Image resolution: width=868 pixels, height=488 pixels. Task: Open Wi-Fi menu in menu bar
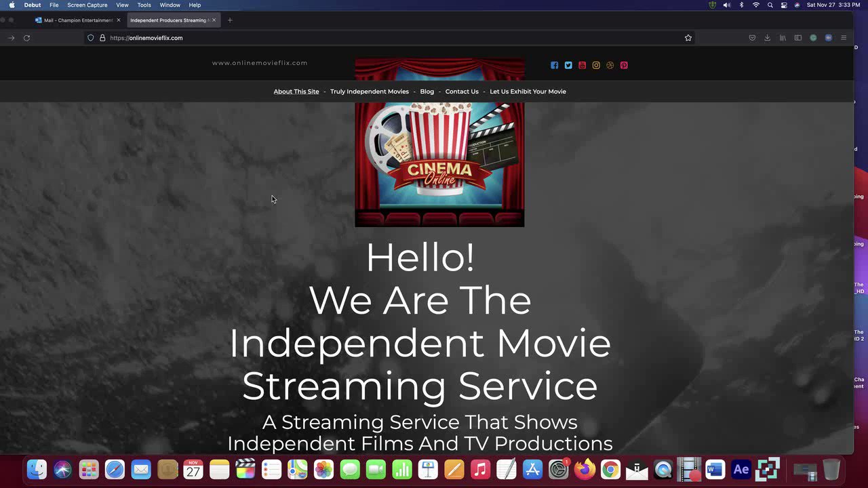(x=755, y=5)
